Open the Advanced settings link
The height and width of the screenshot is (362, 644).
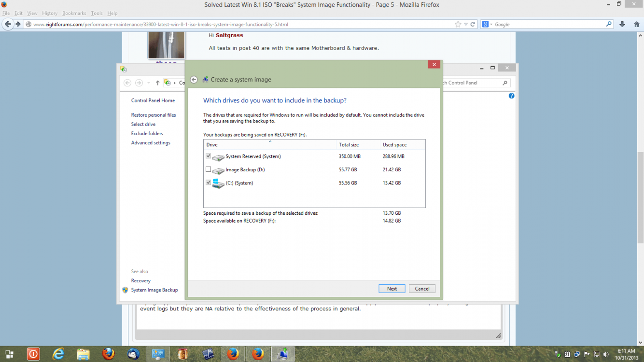point(151,142)
